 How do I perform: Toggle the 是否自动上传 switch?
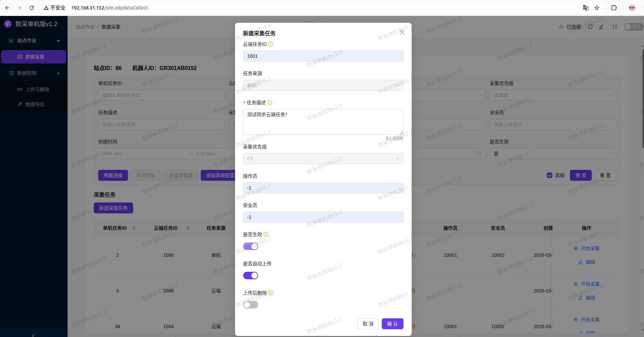click(x=251, y=276)
